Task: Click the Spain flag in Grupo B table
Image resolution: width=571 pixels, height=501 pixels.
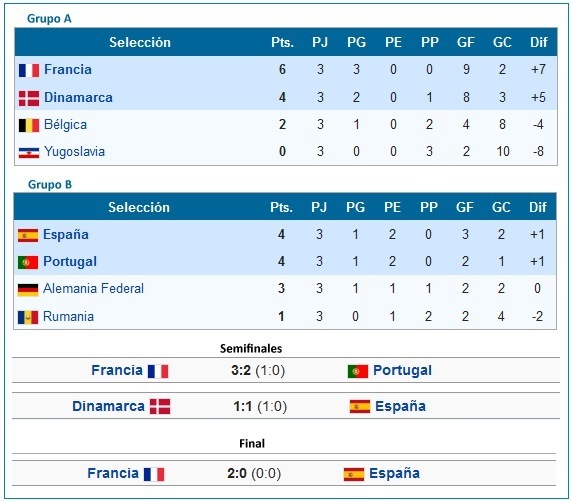Action: pyautogui.click(x=28, y=236)
